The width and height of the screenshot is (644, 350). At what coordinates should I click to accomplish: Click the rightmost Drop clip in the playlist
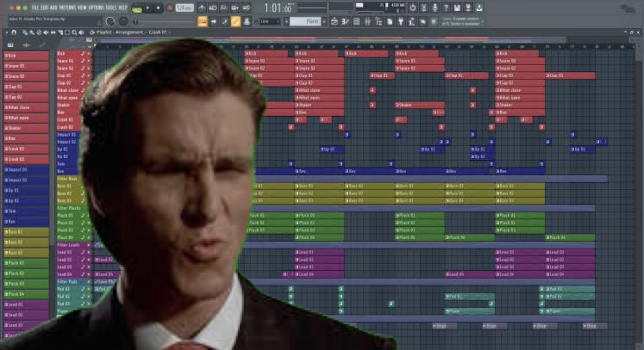point(595,326)
